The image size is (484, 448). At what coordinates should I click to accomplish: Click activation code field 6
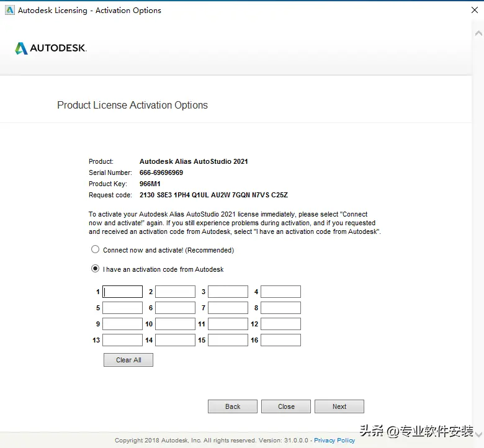click(176, 308)
